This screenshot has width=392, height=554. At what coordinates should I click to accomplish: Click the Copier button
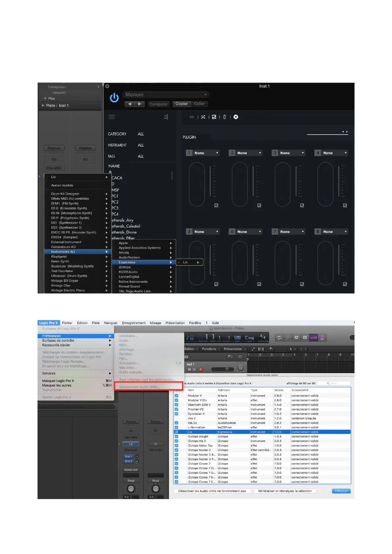coord(181,104)
